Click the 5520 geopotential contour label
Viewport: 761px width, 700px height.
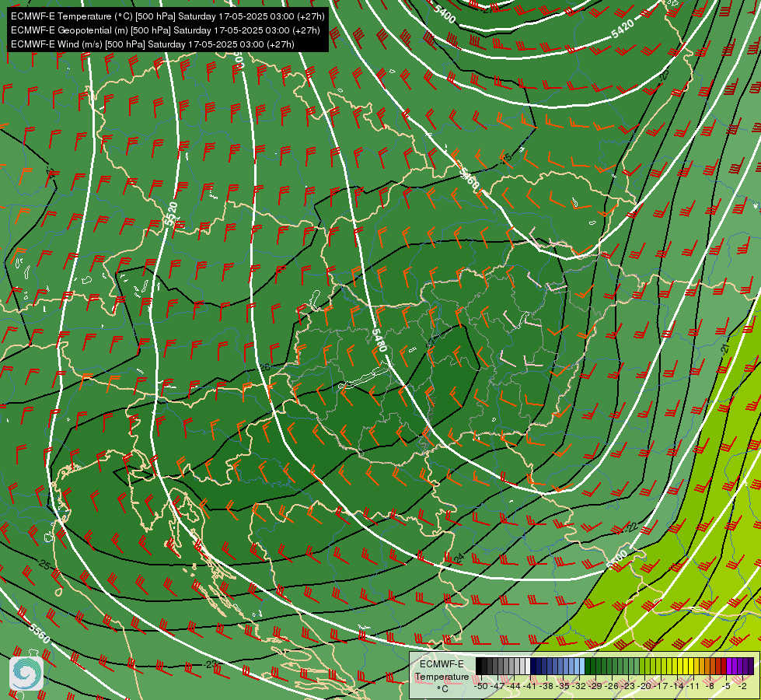pyautogui.click(x=171, y=214)
